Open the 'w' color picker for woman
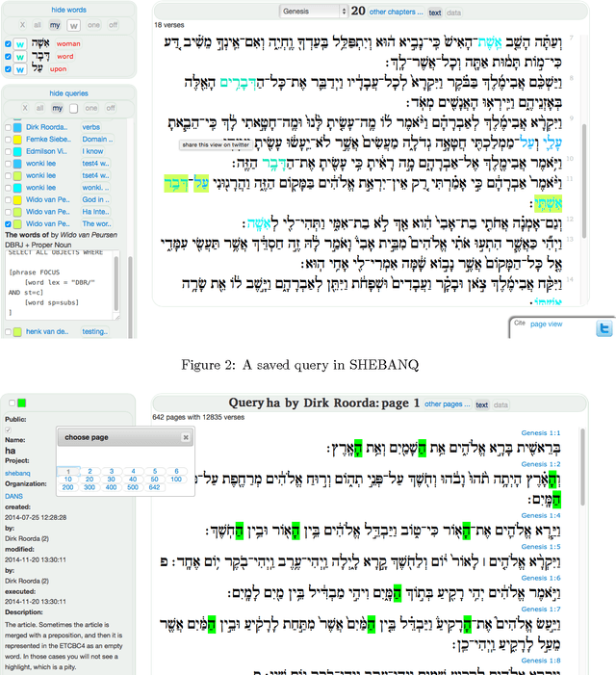Image resolution: width=616 pixels, height=675 pixels. [20, 44]
